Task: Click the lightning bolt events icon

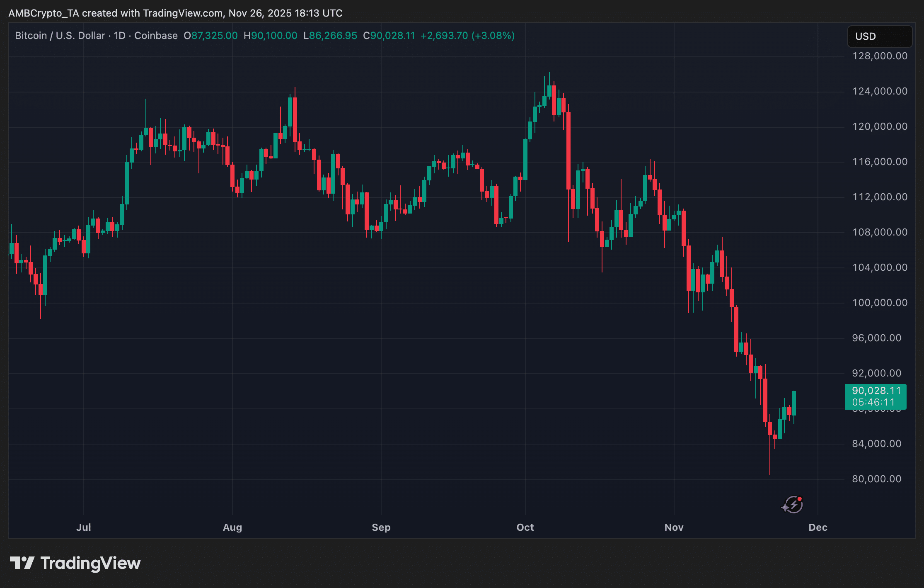Action: (x=793, y=505)
